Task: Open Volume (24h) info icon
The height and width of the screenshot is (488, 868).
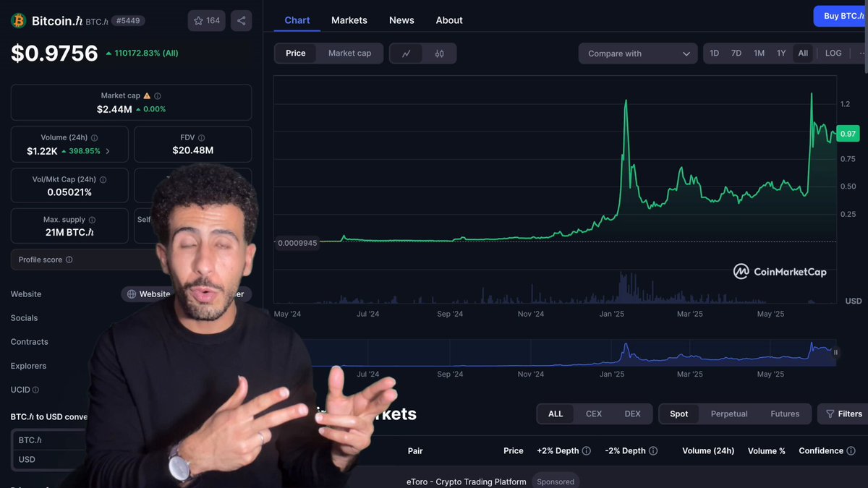Action: pos(94,137)
